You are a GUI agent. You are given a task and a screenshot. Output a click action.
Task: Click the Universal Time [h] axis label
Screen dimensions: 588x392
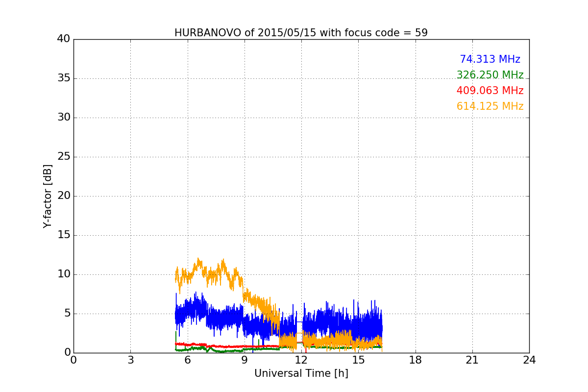tap(301, 373)
